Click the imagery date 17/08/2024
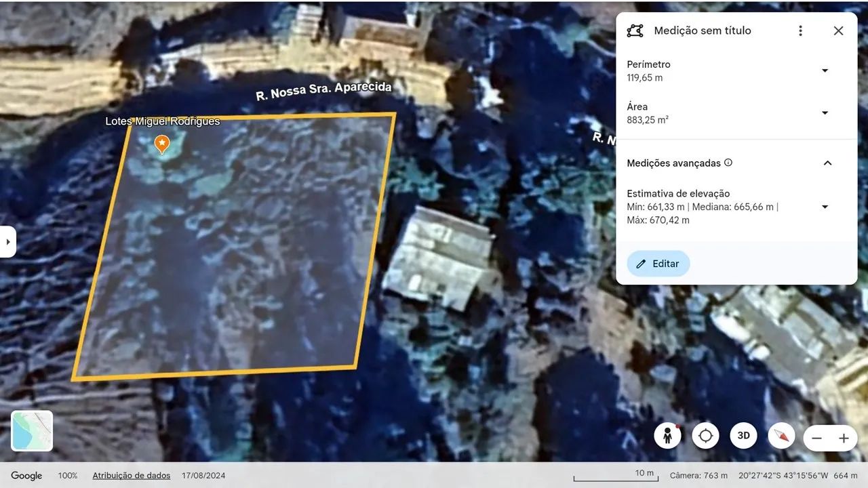868x488 pixels. [x=203, y=476]
